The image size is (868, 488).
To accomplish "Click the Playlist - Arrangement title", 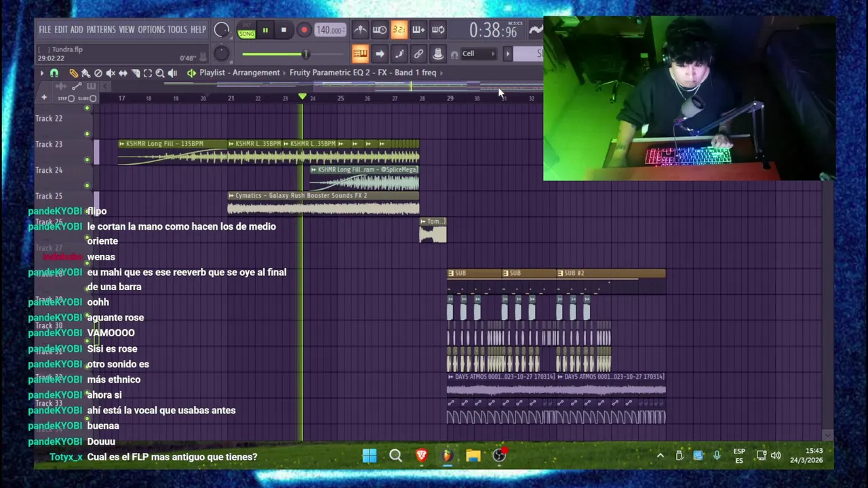I will point(239,73).
